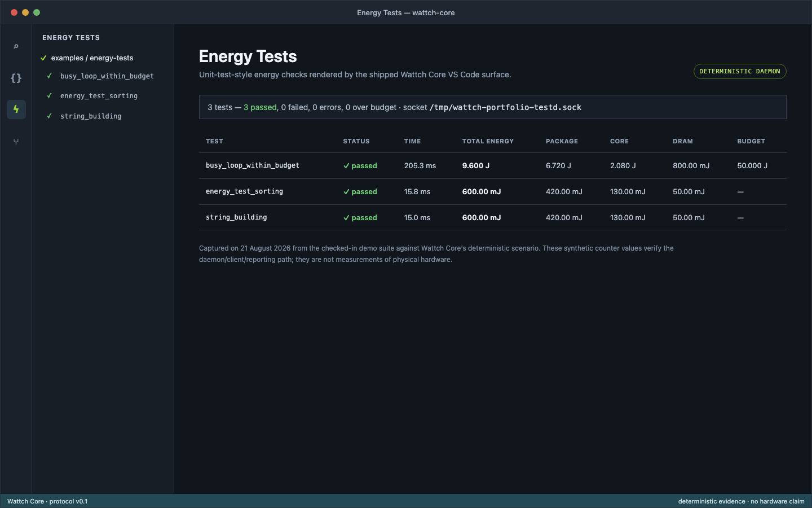Select the lightning bolt Energy Tests icon

16,110
